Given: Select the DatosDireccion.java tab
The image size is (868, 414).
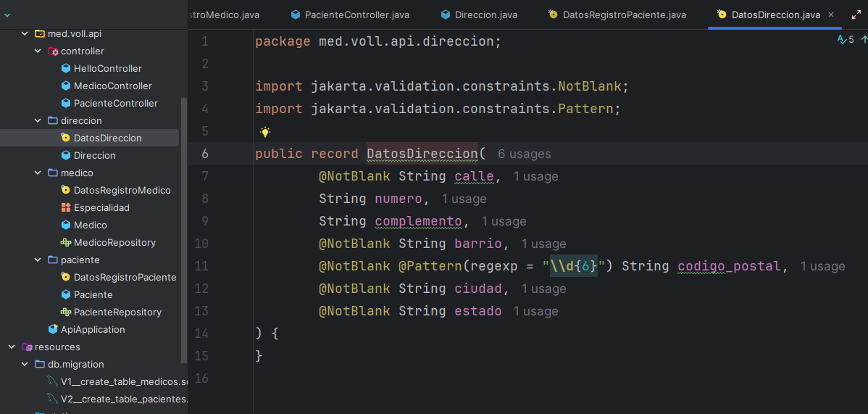Looking at the screenshot, I should (775, 15).
